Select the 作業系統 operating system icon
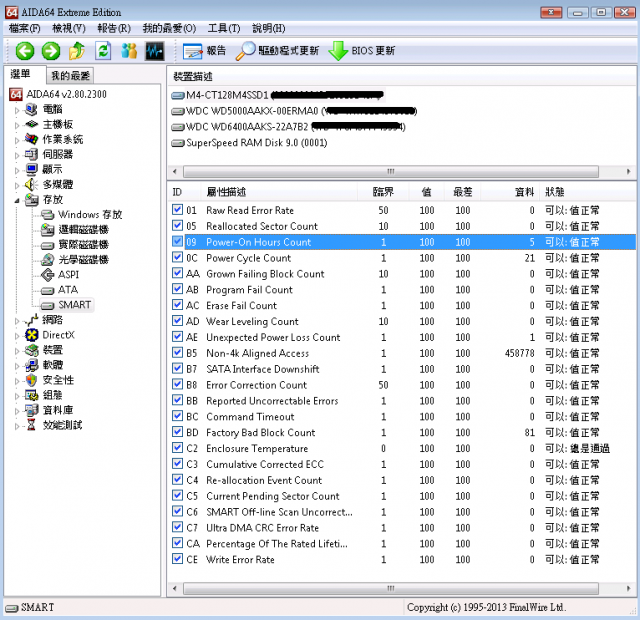 (31, 140)
